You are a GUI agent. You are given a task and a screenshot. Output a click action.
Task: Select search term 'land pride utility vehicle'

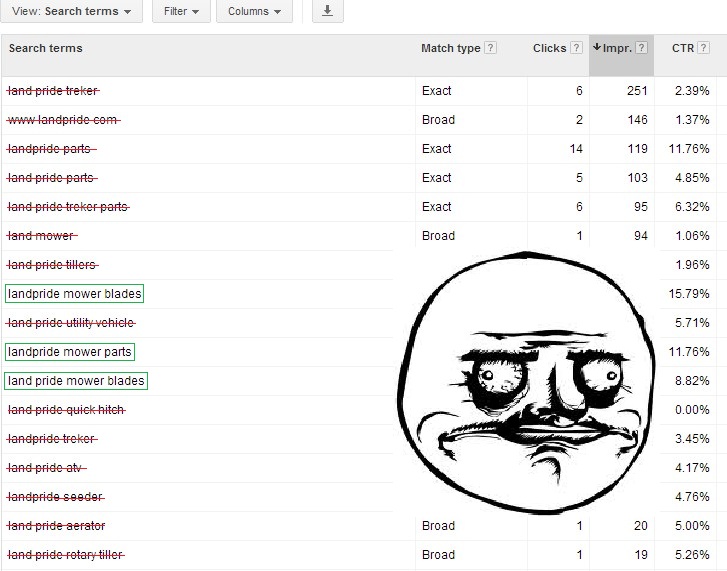click(x=71, y=323)
